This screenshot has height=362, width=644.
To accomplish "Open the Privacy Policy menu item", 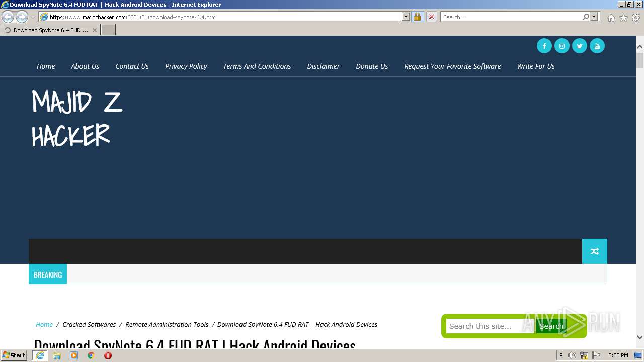I will (186, 66).
